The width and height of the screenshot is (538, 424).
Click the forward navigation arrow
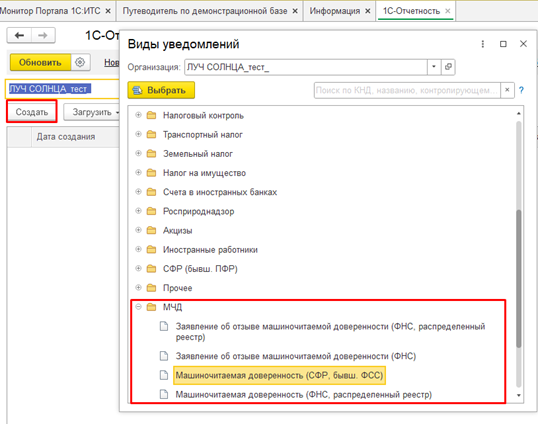coord(43,35)
